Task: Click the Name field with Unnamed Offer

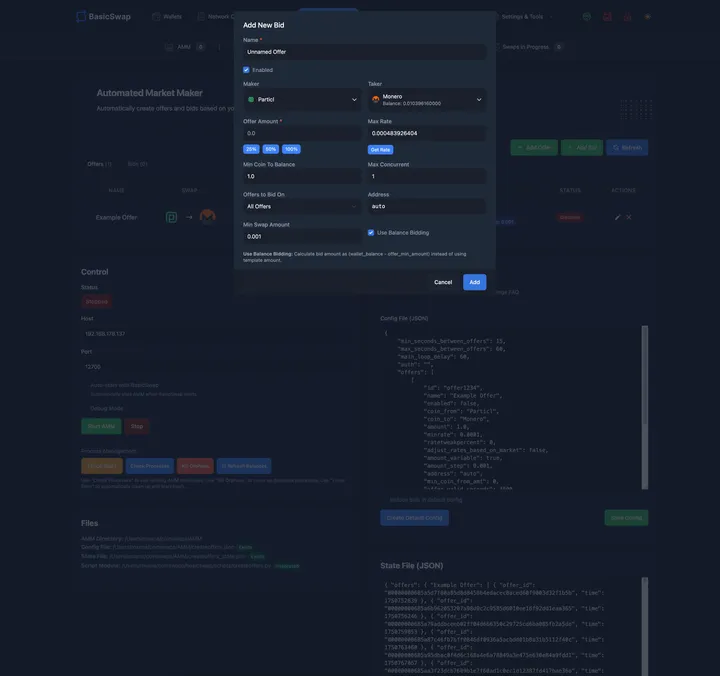Action: (x=365, y=52)
